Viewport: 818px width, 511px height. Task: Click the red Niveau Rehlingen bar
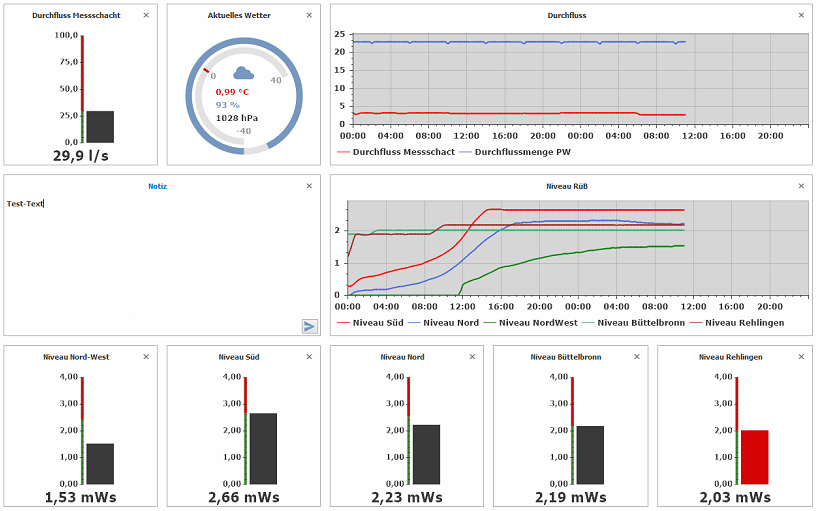pos(754,457)
